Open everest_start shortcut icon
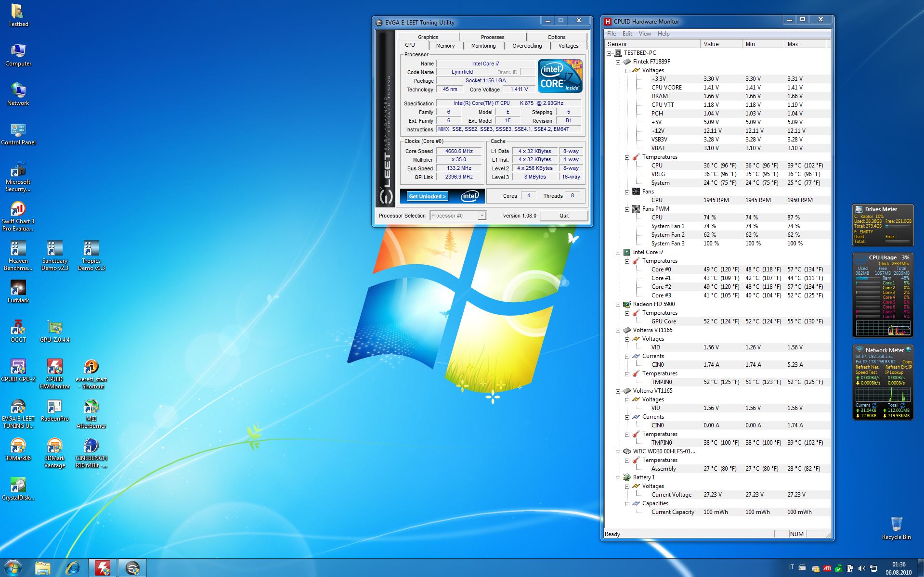Image resolution: width=924 pixels, height=577 pixels. [x=91, y=374]
